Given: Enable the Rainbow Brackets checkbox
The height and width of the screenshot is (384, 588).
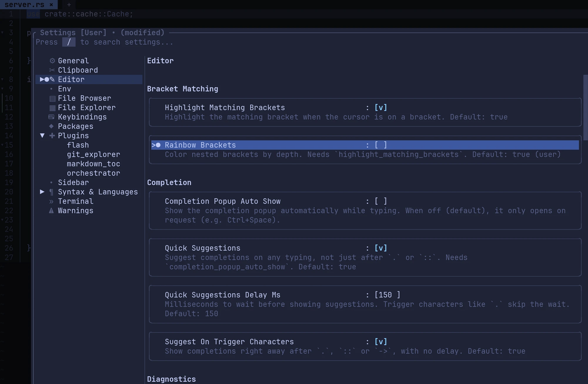Looking at the screenshot, I should pos(381,145).
